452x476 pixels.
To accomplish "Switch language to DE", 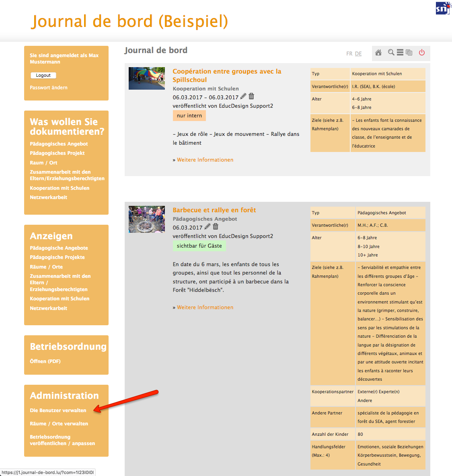I will (x=358, y=53).
